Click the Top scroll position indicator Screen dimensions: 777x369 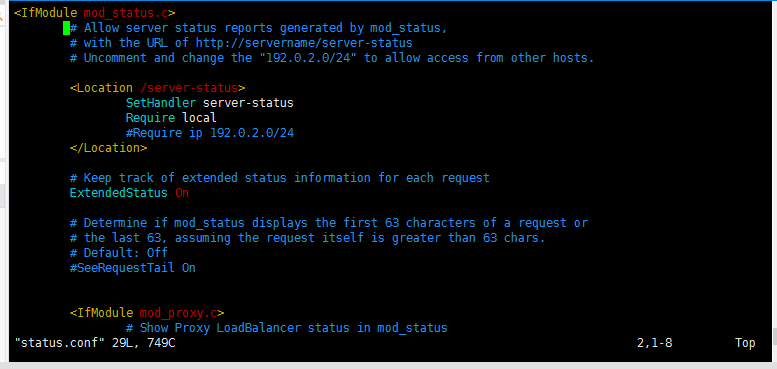[745, 343]
